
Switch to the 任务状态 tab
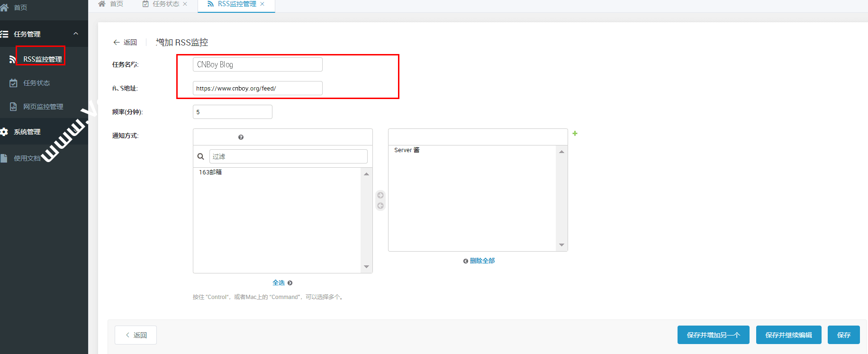point(165,4)
